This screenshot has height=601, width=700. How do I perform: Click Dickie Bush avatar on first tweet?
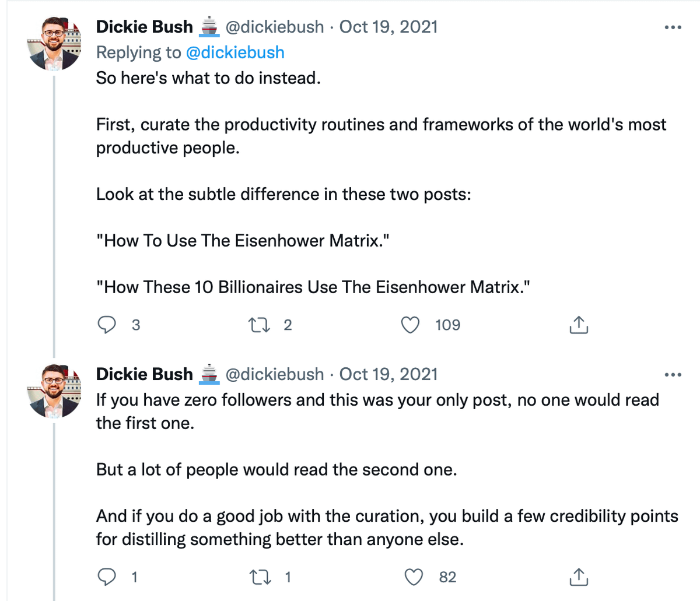click(x=55, y=44)
